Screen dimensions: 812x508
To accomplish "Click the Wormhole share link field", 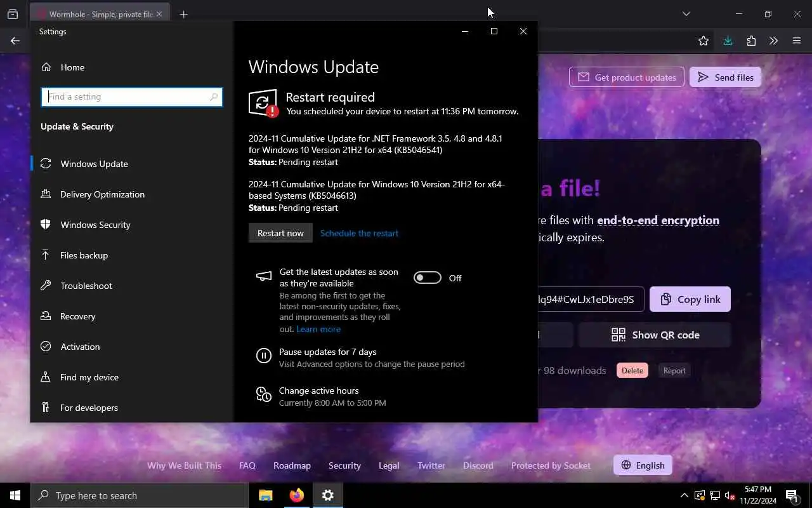I will (591, 299).
